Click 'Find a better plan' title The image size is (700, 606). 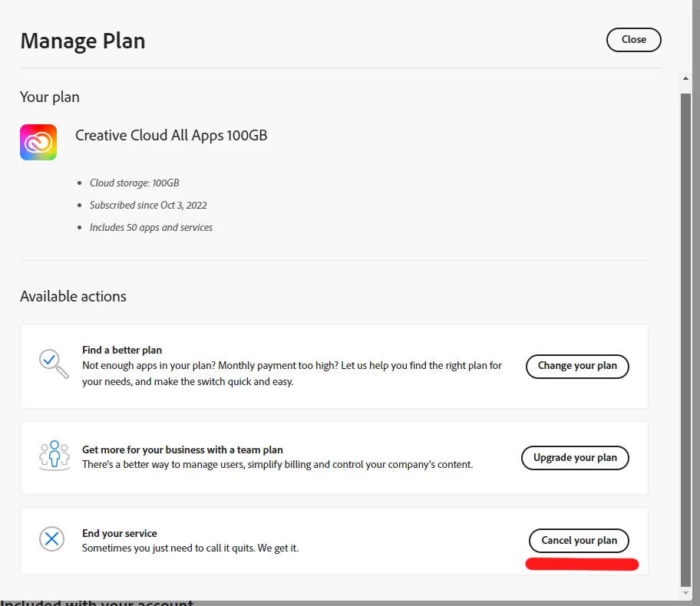122,351
